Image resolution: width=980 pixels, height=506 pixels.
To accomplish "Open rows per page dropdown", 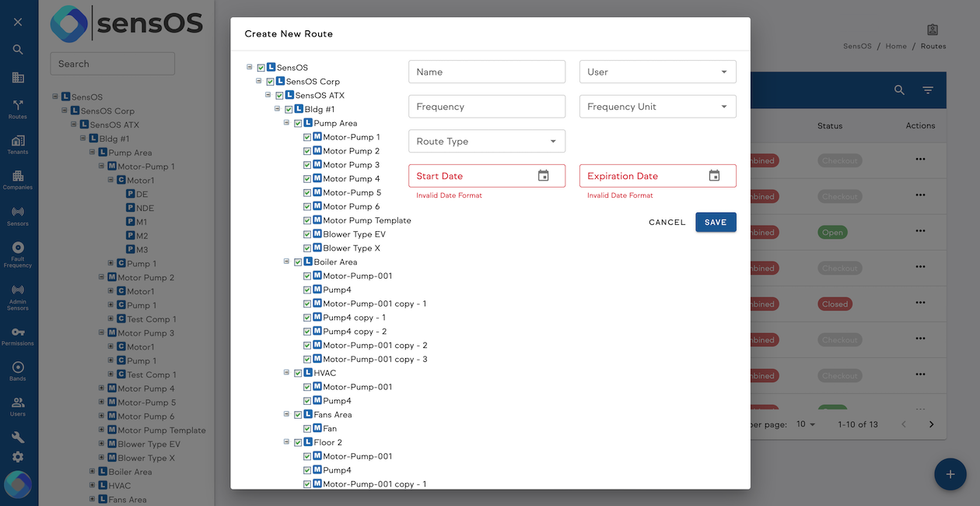I will tap(806, 424).
